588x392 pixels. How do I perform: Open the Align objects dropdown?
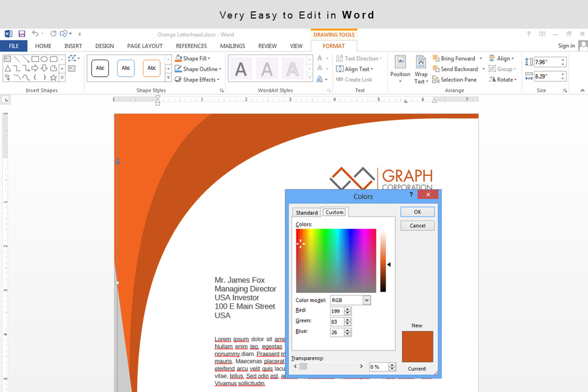502,58
